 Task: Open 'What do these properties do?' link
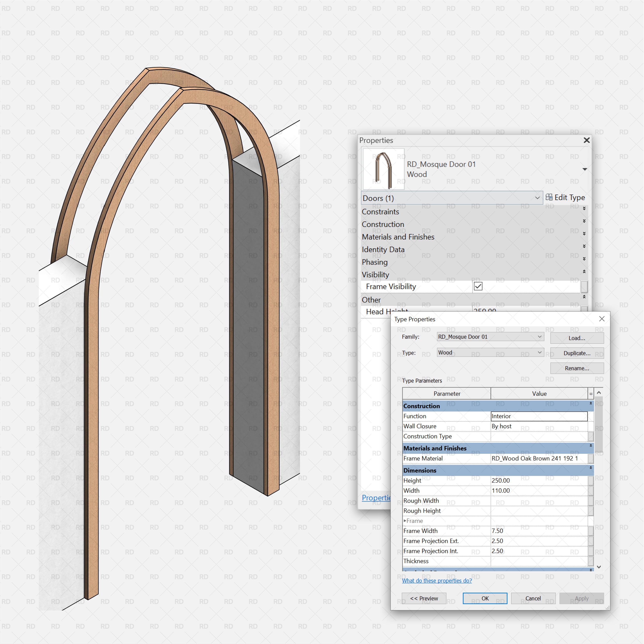[437, 581]
